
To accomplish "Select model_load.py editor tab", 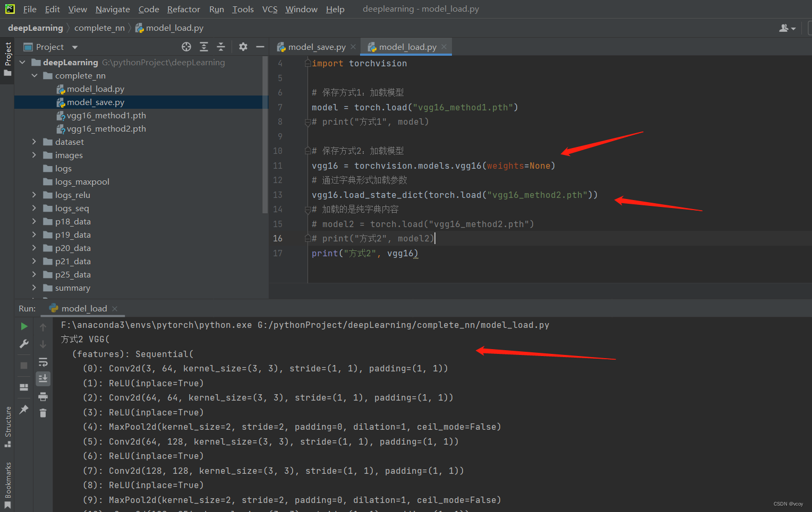I will coord(407,47).
